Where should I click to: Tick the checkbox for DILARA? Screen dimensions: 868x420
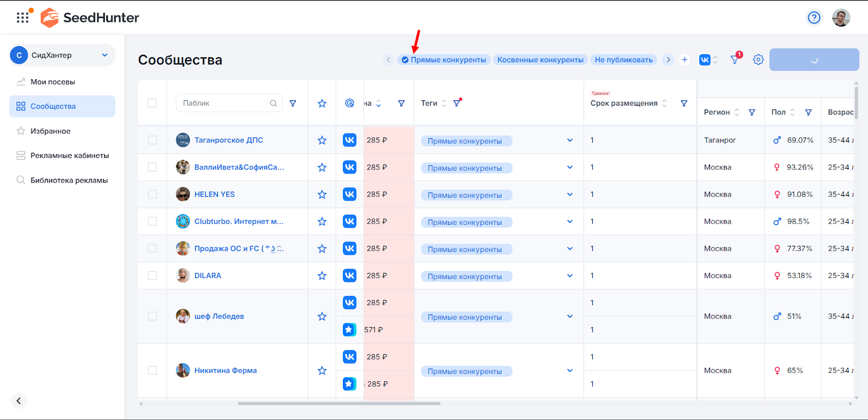coord(152,276)
